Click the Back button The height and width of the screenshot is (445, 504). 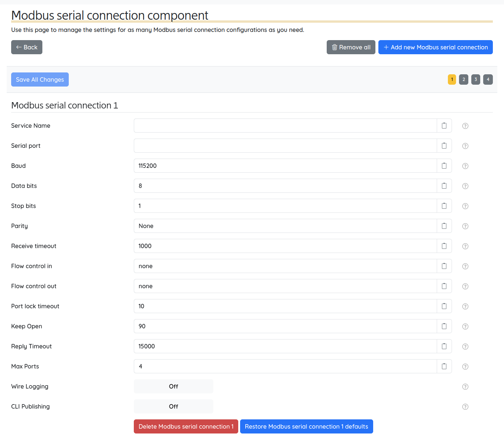(27, 47)
